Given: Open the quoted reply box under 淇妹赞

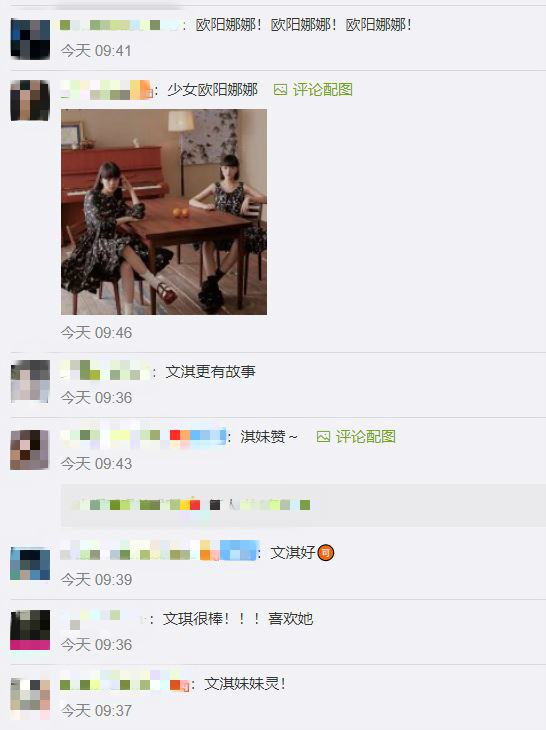Looking at the screenshot, I should click(x=303, y=505).
